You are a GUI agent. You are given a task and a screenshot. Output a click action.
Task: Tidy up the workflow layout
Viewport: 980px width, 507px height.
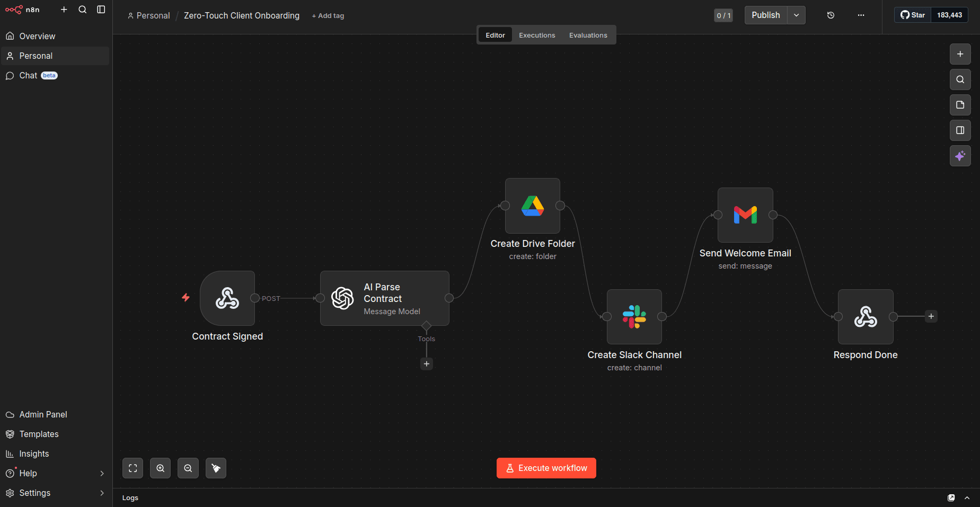tap(216, 468)
